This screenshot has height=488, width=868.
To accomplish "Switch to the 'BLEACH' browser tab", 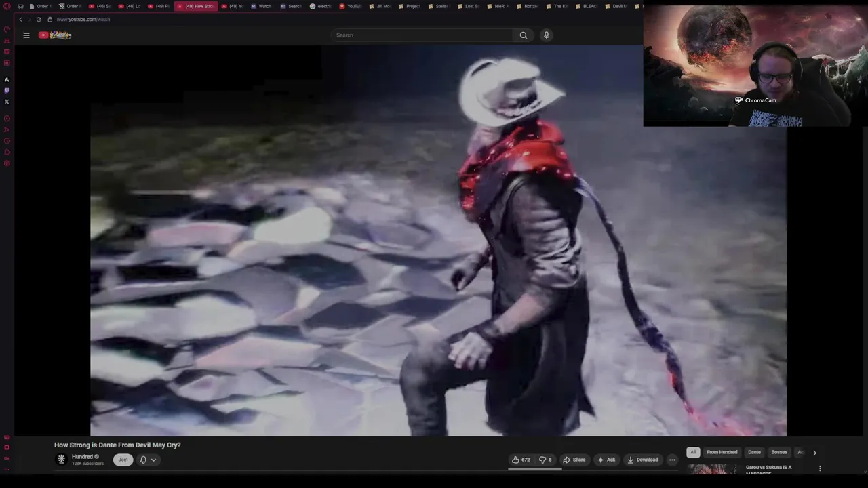I will 587,6.
